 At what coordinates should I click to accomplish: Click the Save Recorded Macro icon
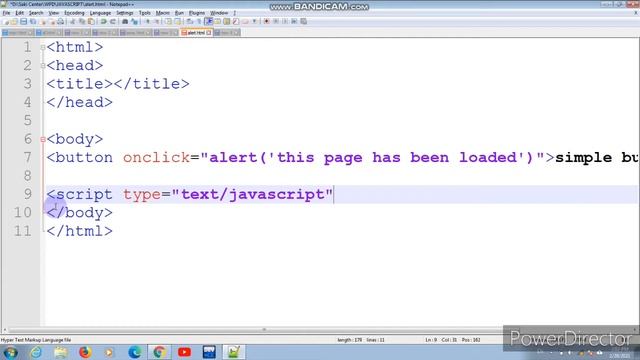303,21
